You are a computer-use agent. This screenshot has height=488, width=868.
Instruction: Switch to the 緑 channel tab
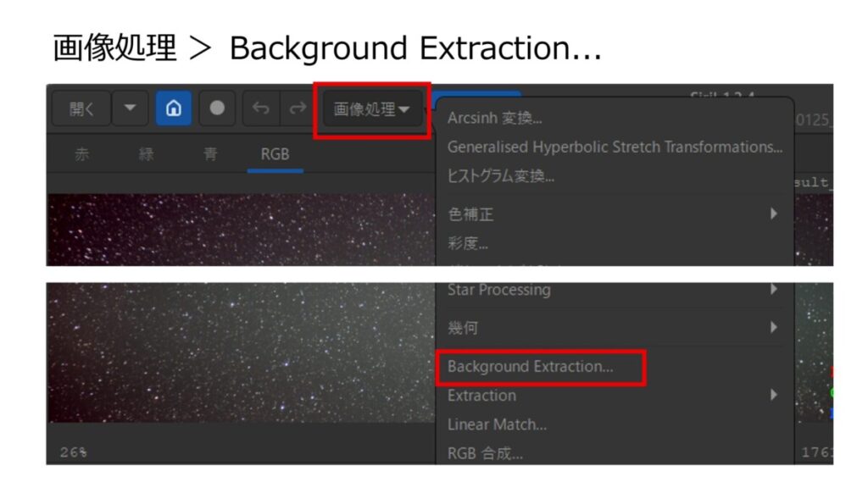[x=146, y=154]
